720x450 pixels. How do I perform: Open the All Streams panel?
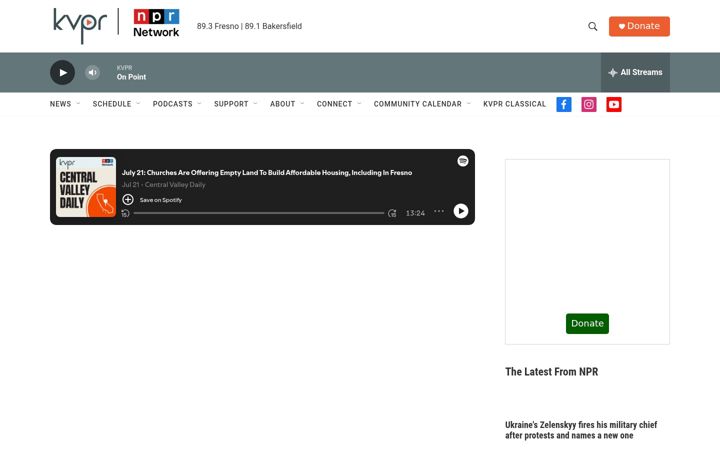[635, 73]
